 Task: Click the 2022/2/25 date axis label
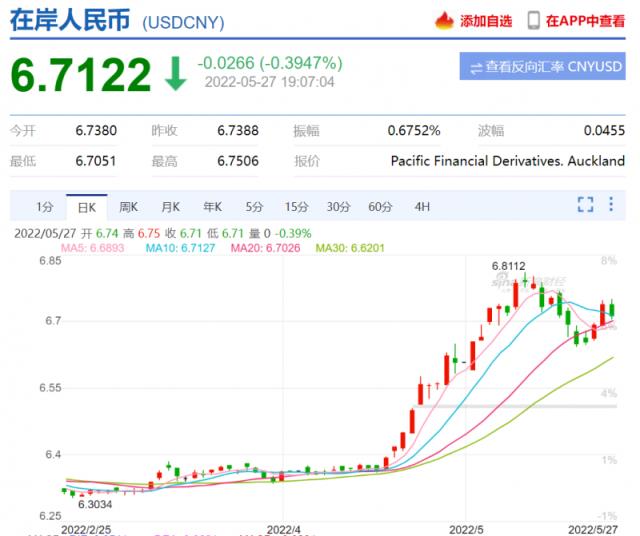[86, 529]
